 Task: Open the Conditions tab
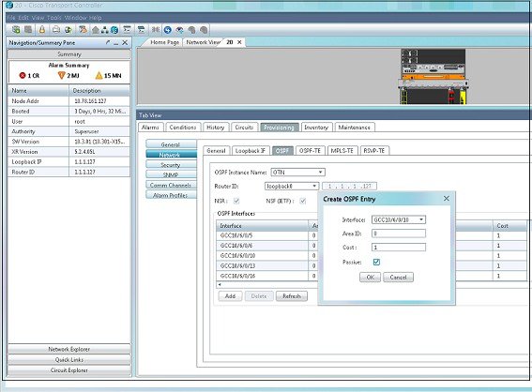(183, 128)
